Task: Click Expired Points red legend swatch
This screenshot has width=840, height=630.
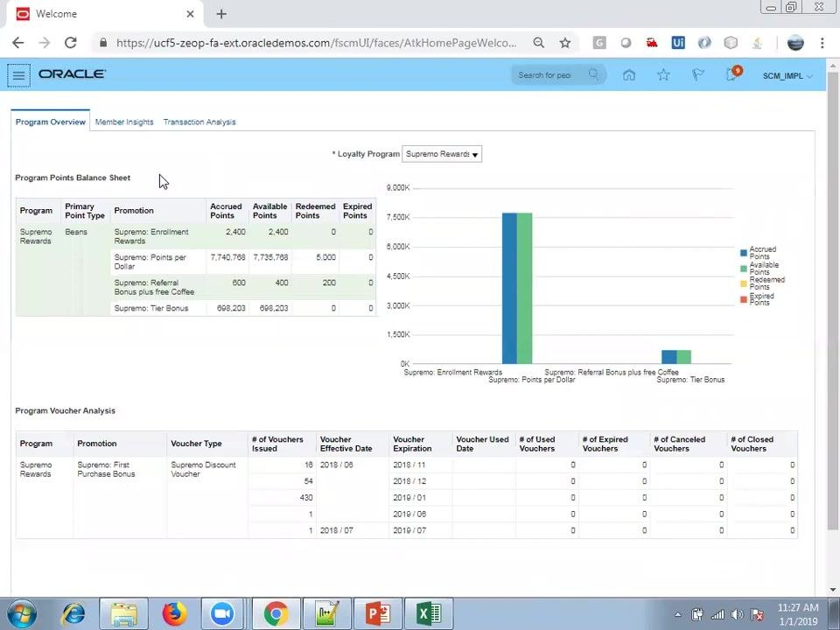Action: pos(744,299)
